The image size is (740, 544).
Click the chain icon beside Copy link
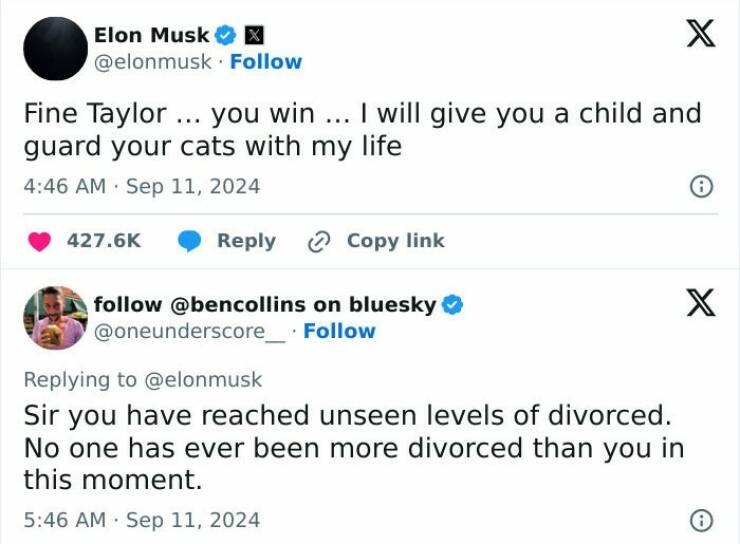[320, 241]
